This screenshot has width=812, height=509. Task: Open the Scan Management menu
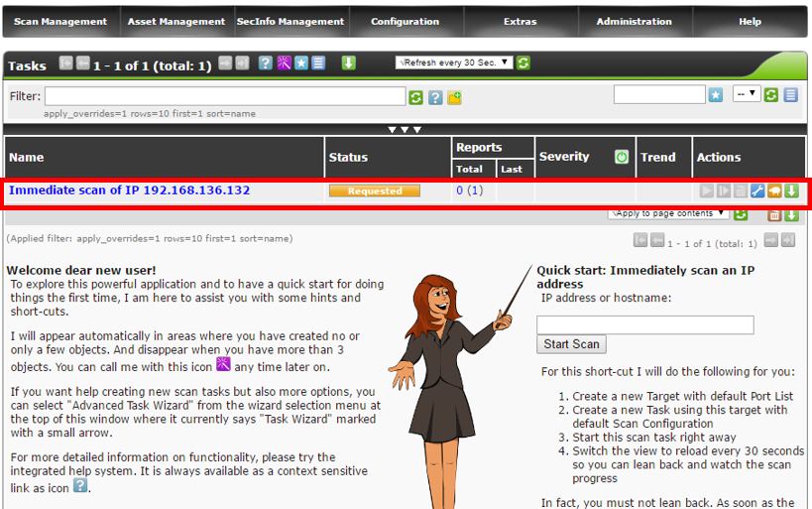[x=60, y=22]
